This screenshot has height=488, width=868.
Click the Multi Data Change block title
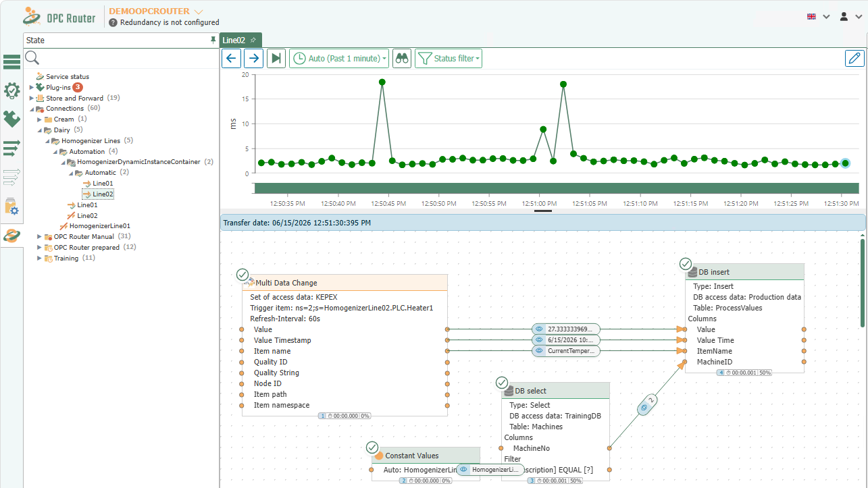(286, 283)
